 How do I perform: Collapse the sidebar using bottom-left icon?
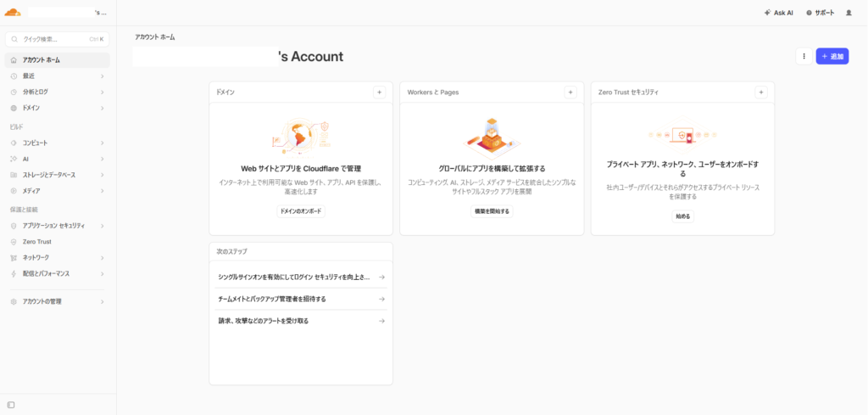pos(11,405)
